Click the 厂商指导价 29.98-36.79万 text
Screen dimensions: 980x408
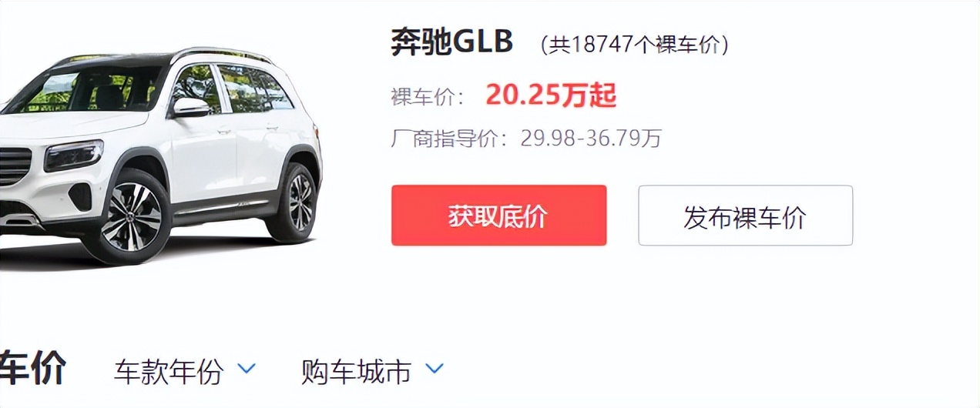coord(526,139)
